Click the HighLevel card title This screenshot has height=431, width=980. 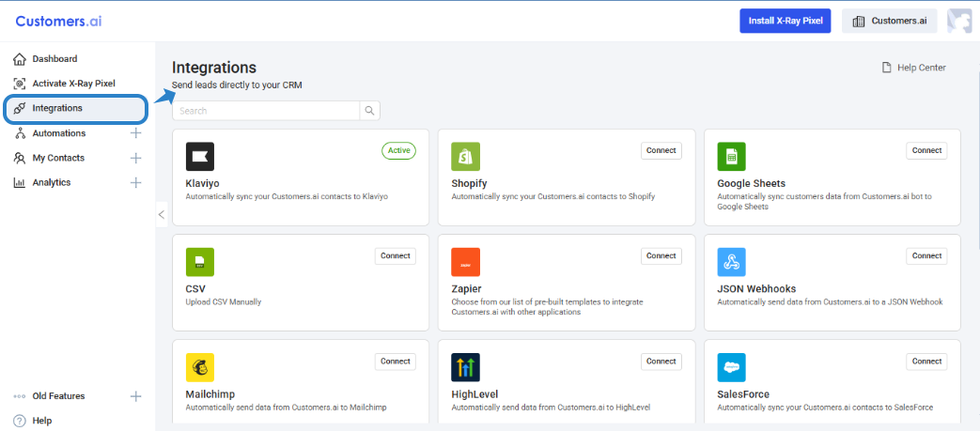474,394
